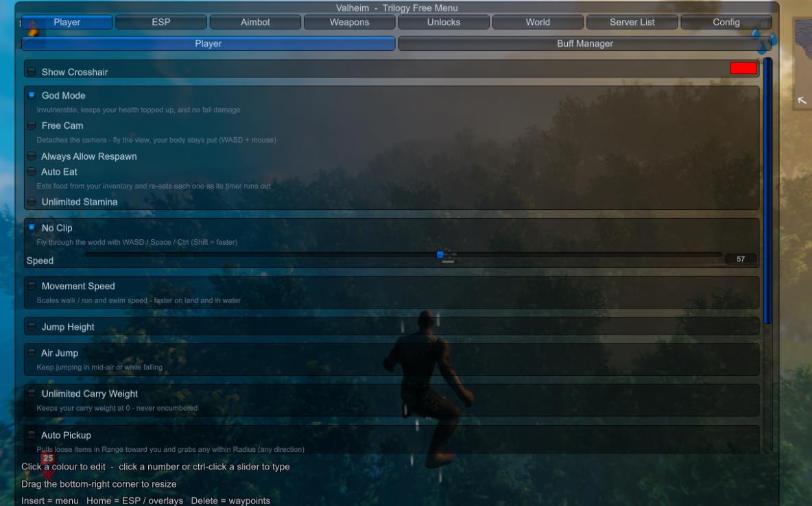Click the 'Keep jumping in mid-air' description

click(x=99, y=368)
